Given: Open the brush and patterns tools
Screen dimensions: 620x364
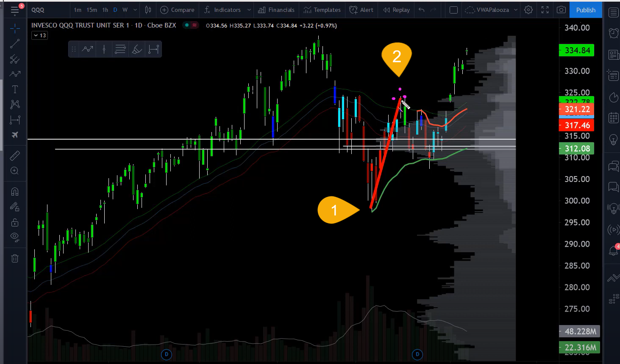Looking at the screenshot, I should click(x=15, y=74).
